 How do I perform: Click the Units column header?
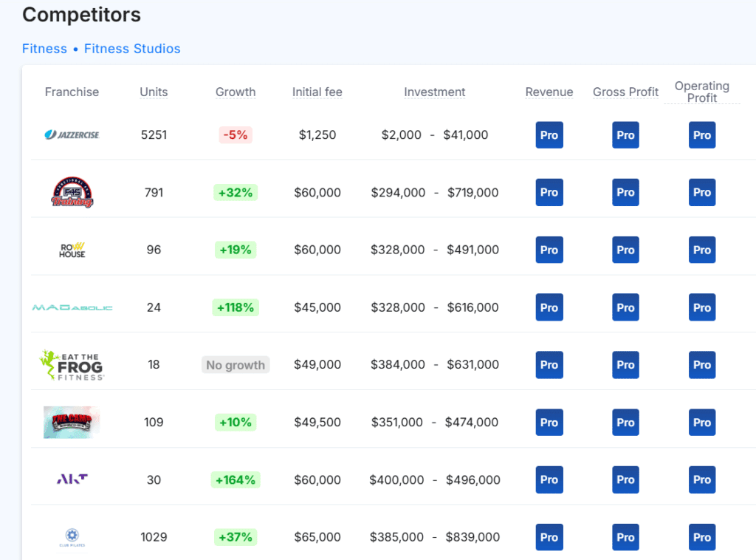tap(154, 92)
